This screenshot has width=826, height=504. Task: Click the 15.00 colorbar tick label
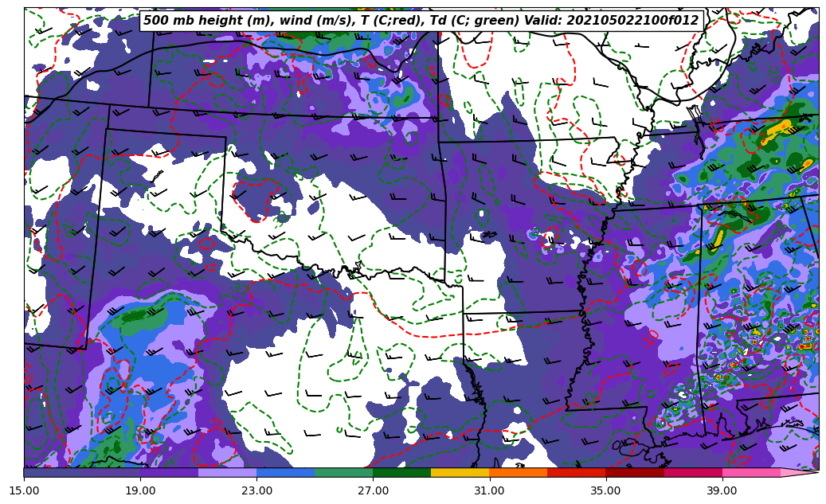coord(24,491)
